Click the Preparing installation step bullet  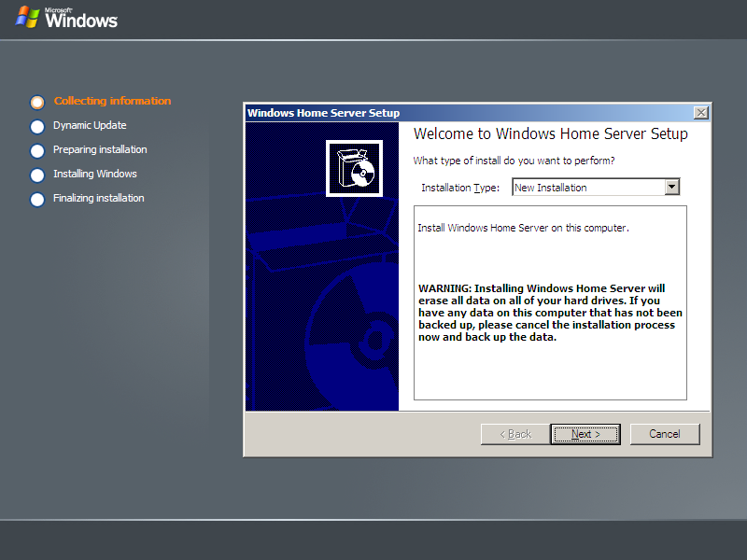coord(37,150)
